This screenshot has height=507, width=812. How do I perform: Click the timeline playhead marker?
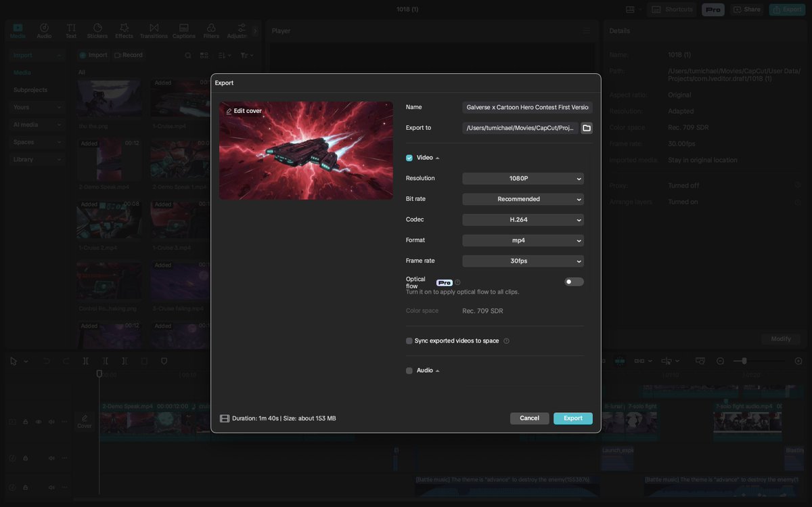pyautogui.click(x=99, y=374)
